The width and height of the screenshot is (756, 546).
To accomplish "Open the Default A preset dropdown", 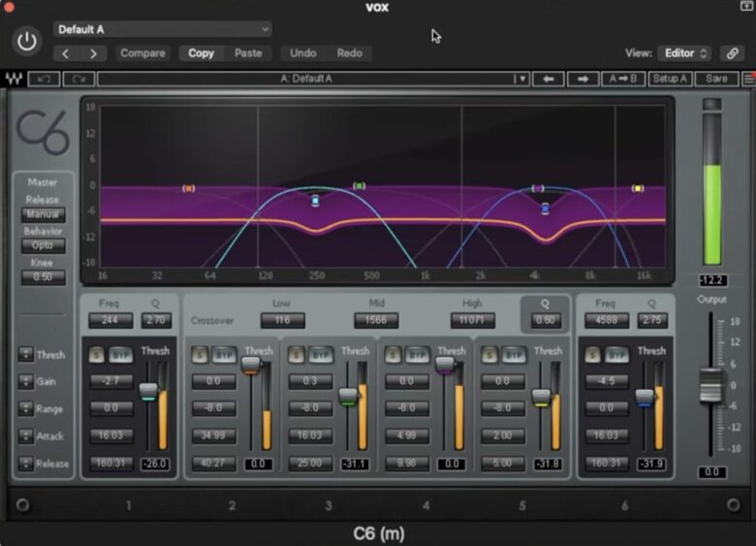I will pos(163,29).
